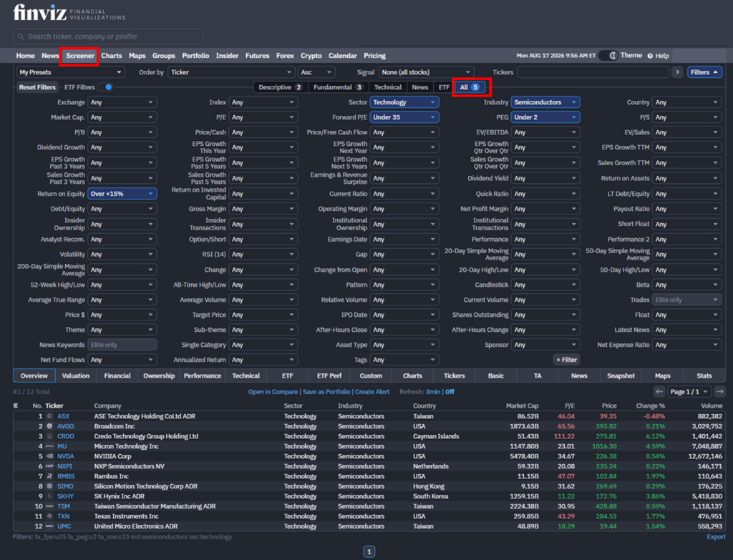Click the table settings icon beside No.
The width and height of the screenshot is (733, 560).
pyautogui.click(x=16, y=406)
